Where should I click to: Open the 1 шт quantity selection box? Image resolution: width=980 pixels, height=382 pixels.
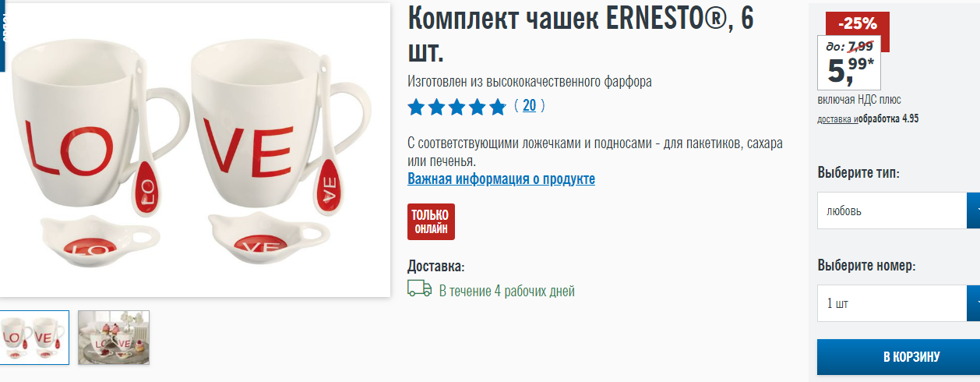point(892,303)
